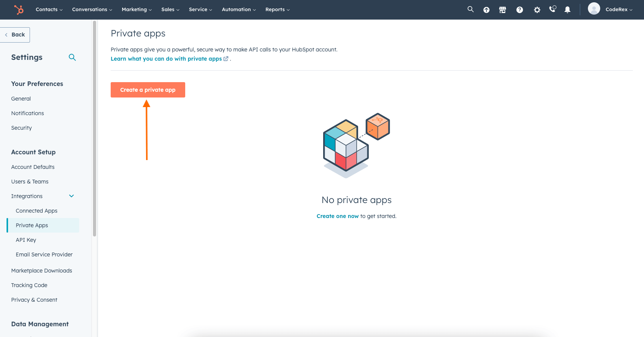This screenshot has width=644, height=337.
Task: Open the CodeRex account dropdown
Action: (619, 10)
